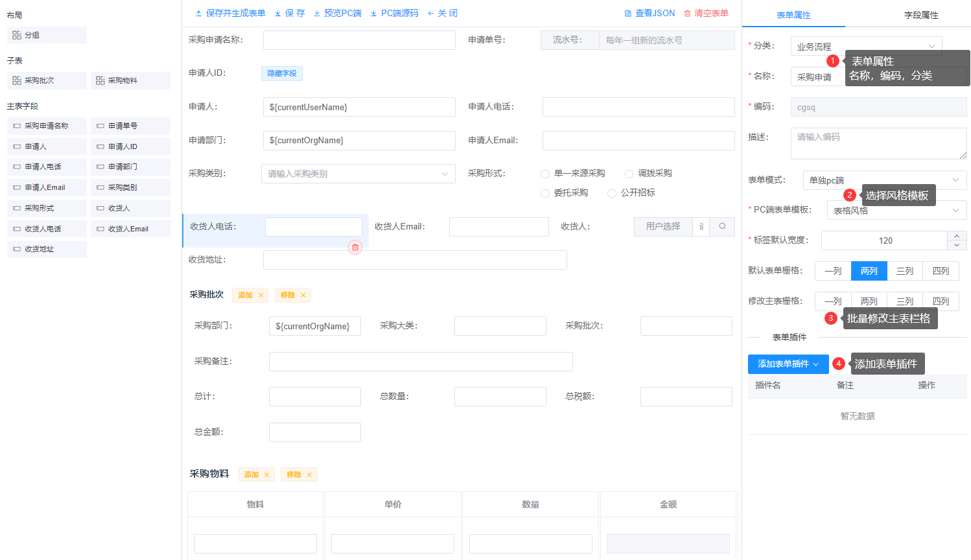971x560 pixels.
Task: Set the default form grid to 三列
Action: click(x=905, y=271)
